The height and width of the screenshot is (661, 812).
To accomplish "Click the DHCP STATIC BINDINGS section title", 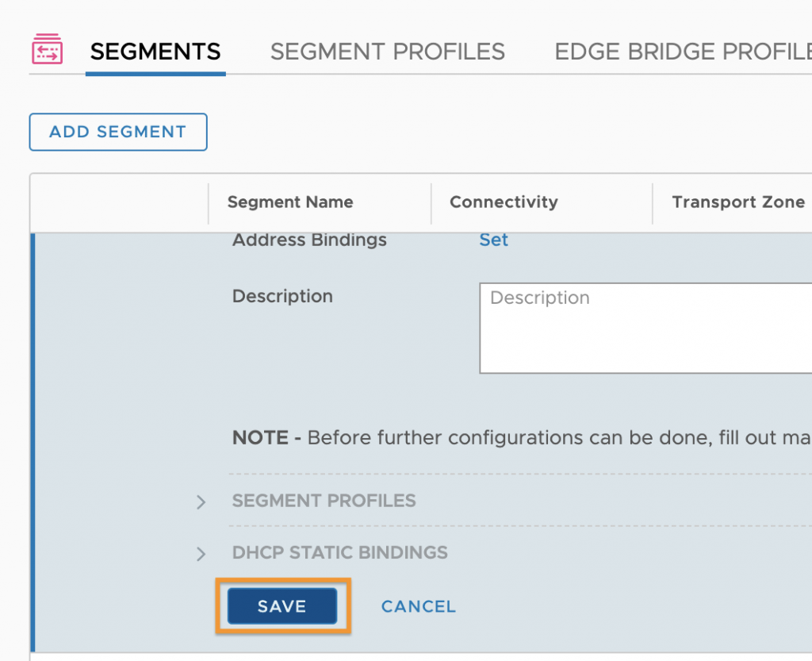I will point(339,553).
